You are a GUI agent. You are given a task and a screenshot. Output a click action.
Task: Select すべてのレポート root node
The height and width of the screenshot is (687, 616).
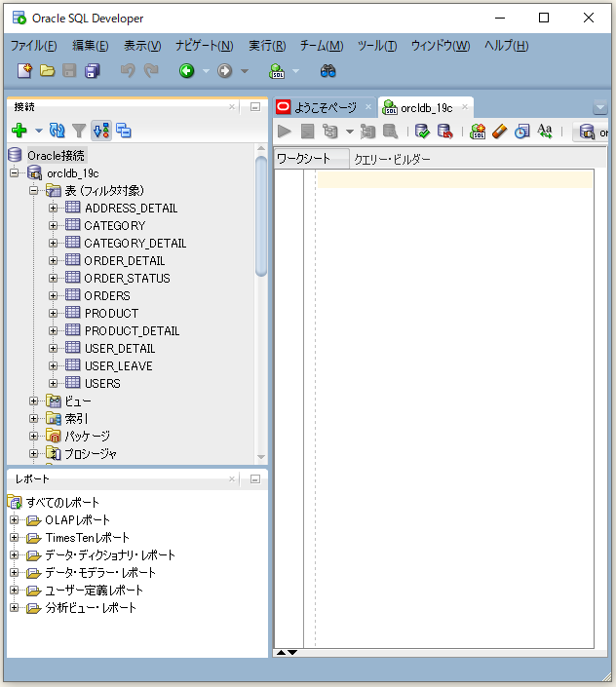(x=62, y=503)
